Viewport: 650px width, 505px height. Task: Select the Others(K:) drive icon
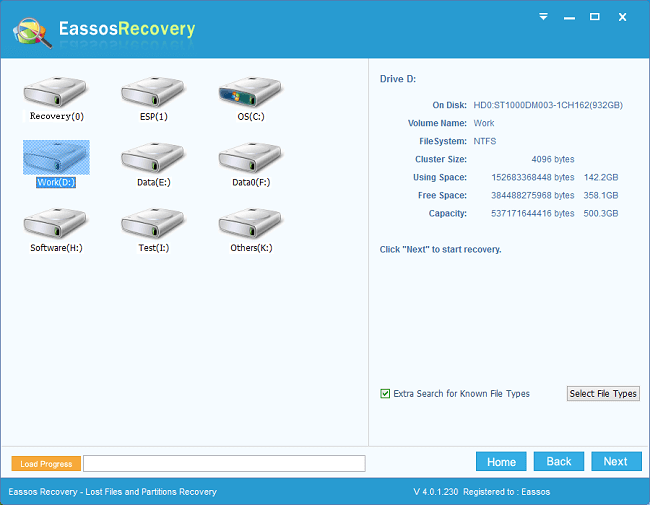tap(250, 223)
